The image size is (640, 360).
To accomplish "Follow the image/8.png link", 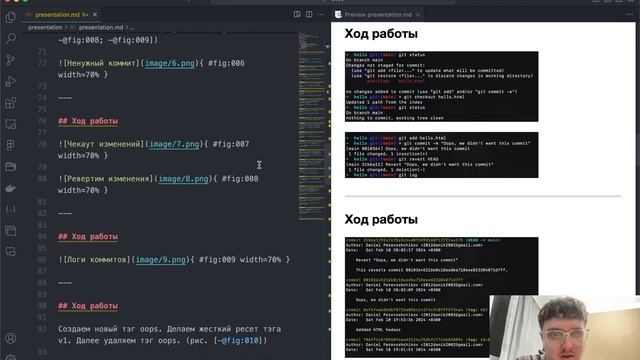I will 183,179.
